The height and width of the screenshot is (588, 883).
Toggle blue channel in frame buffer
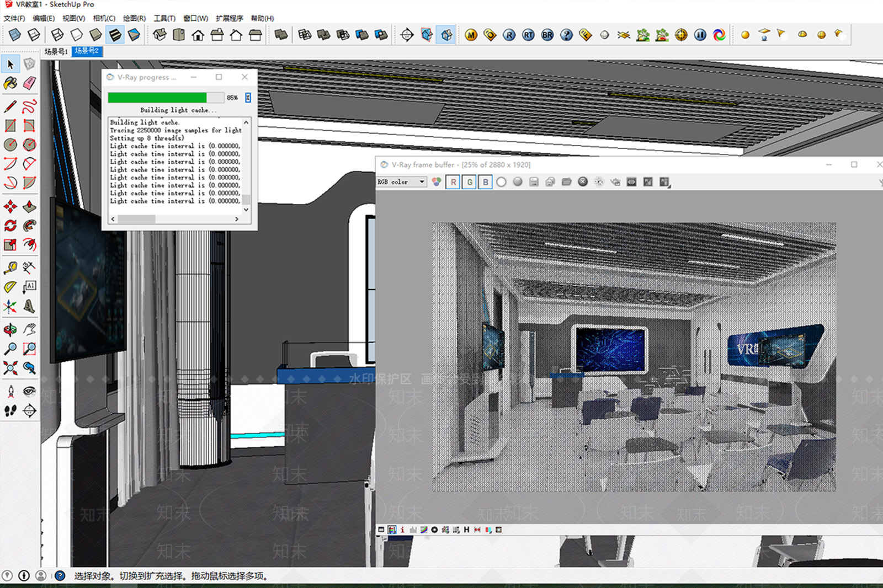(485, 182)
